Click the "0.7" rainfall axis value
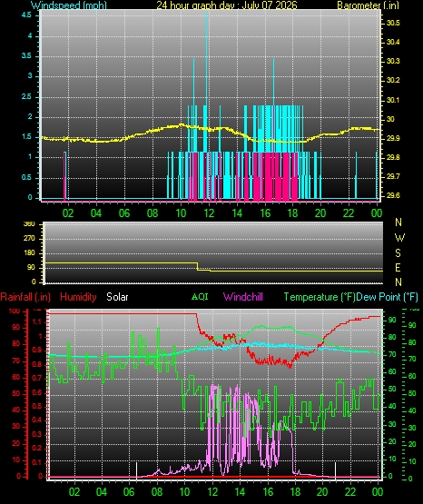This screenshot has width=423, height=504. tap(37, 378)
